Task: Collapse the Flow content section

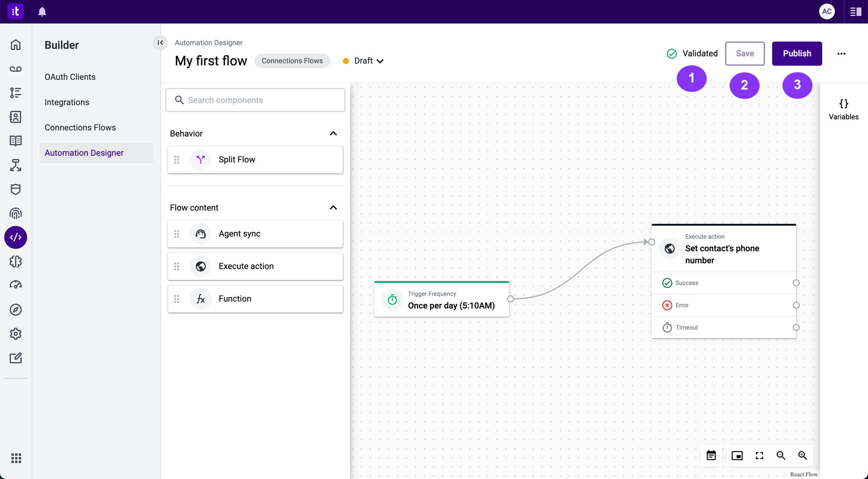Action: 333,208
